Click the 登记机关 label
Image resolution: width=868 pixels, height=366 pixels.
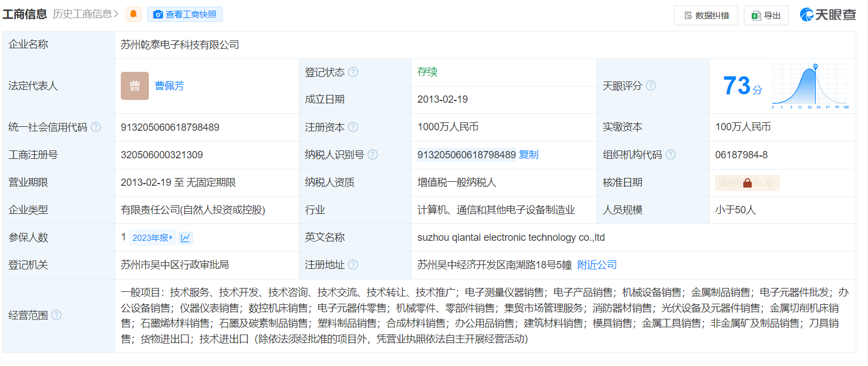[28, 264]
